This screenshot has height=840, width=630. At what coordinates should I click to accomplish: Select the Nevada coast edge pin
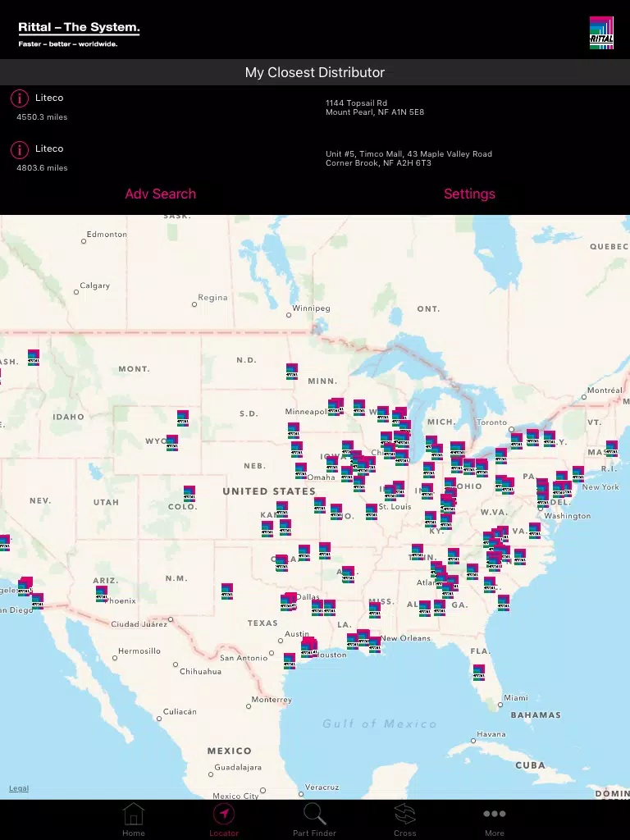[4, 543]
